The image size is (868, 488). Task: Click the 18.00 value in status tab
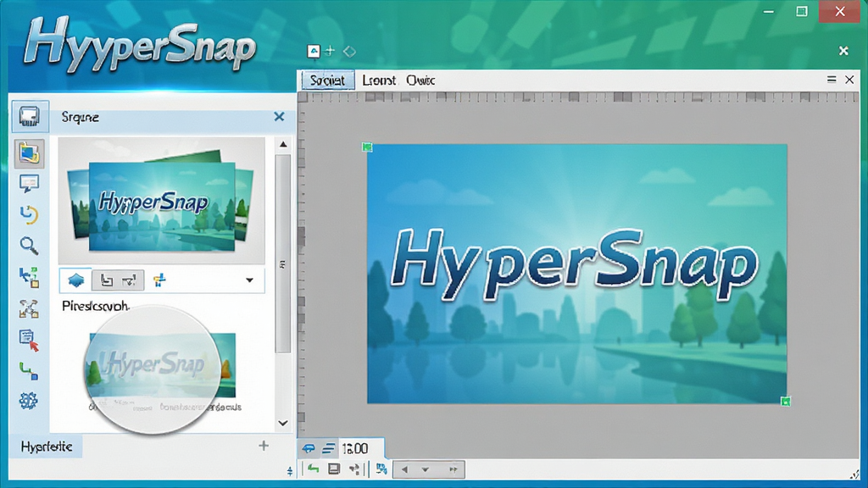click(x=355, y=448)
